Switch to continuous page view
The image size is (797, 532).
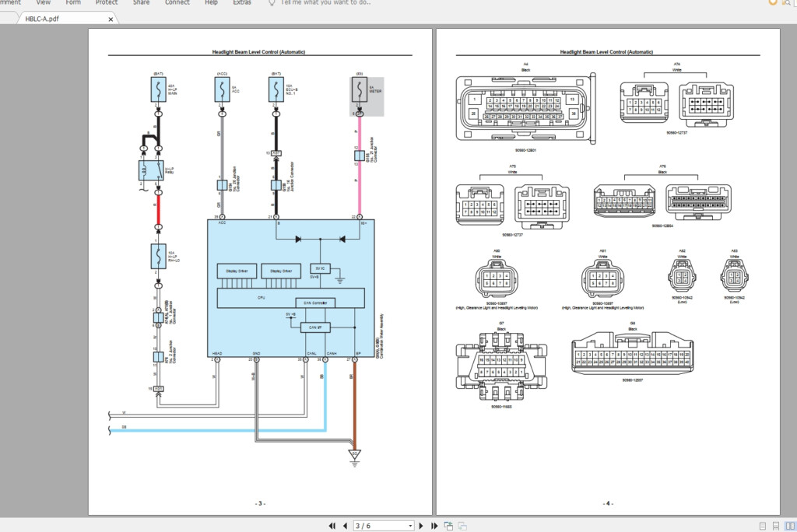[776, 526]
